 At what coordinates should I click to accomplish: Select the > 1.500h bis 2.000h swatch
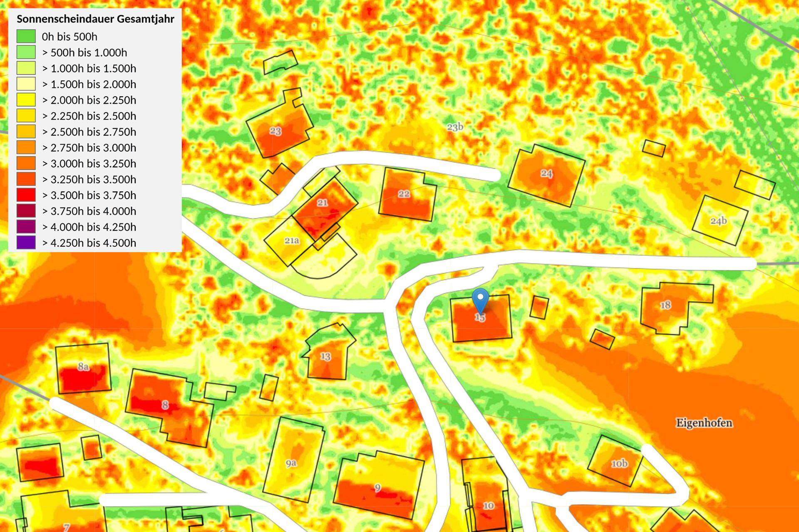26,84
